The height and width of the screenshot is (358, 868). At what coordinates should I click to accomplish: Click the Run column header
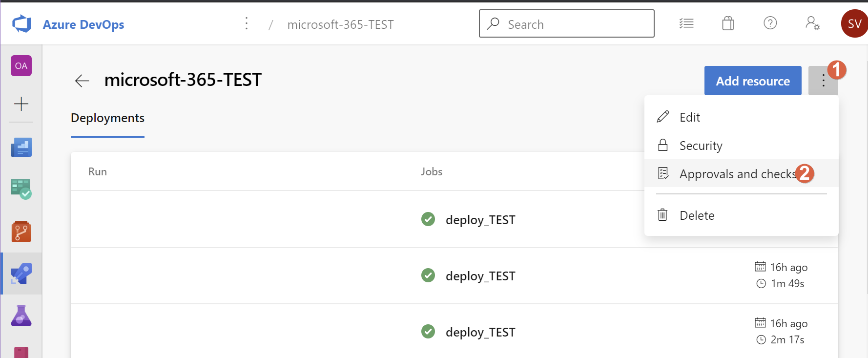point(98,171)
